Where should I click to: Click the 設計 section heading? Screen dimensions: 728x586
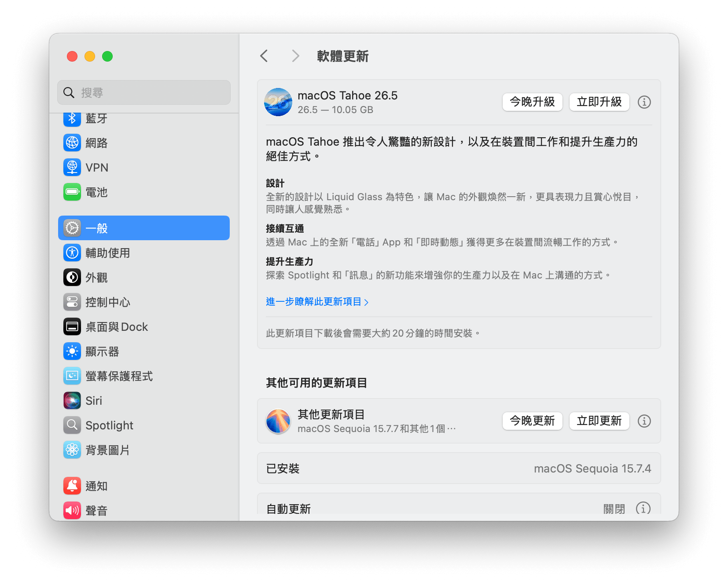coord(275,183)
